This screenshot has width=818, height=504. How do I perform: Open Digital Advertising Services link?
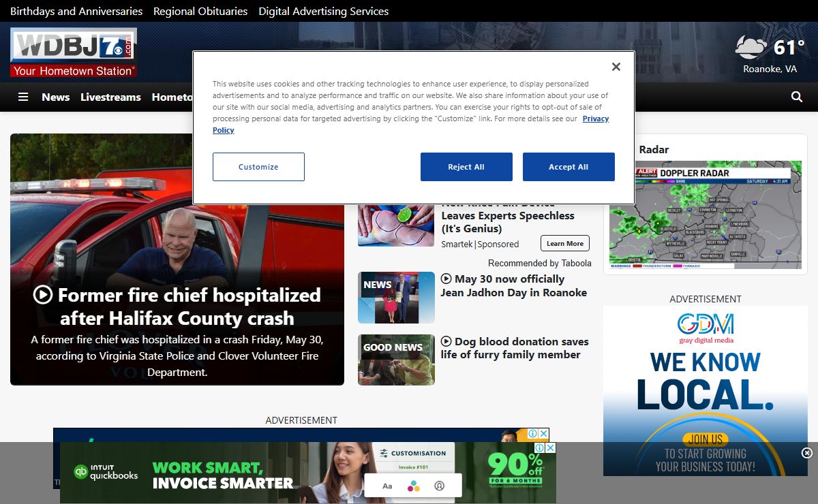[x=324, y=11]
